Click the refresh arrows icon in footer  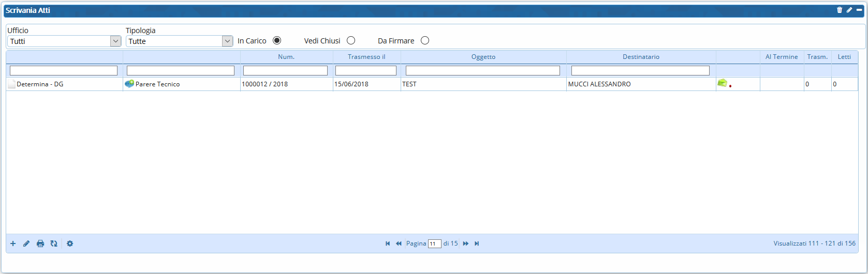[54, 243]
